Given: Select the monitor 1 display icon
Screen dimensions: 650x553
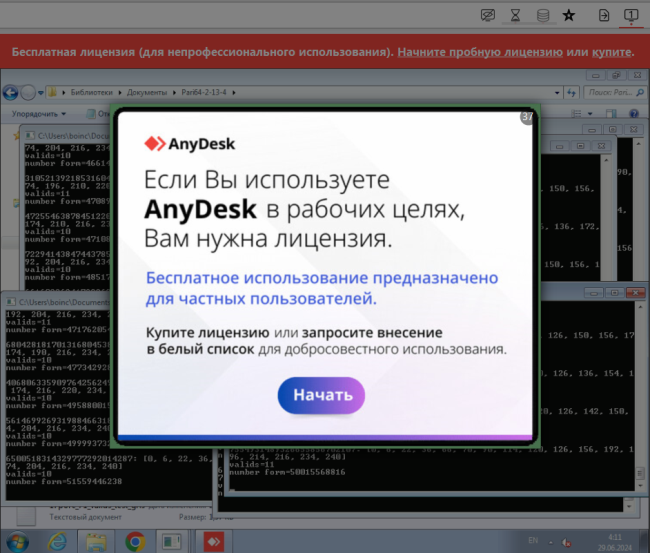Looking at the screenshot, I should [x=631, y=16].
